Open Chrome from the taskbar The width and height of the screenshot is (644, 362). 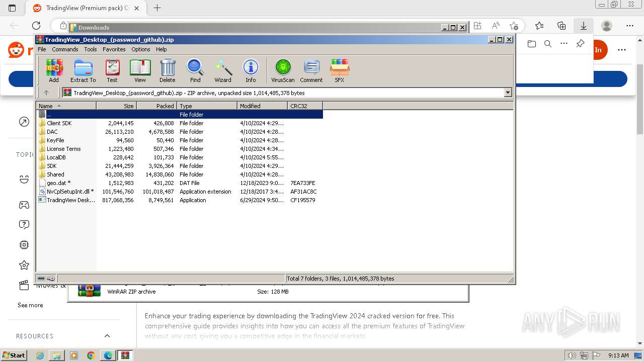[x=91, y=355]
